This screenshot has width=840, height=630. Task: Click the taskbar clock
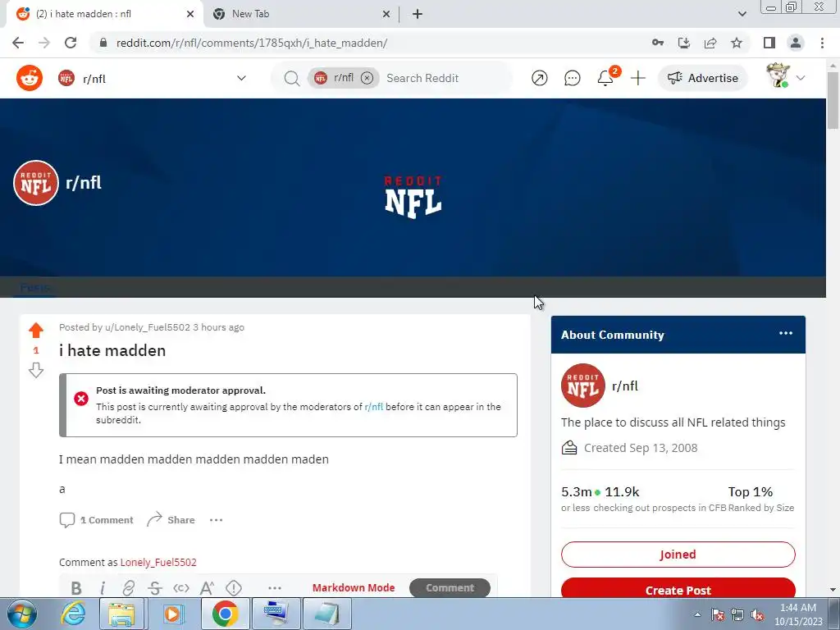click(798, 614)
